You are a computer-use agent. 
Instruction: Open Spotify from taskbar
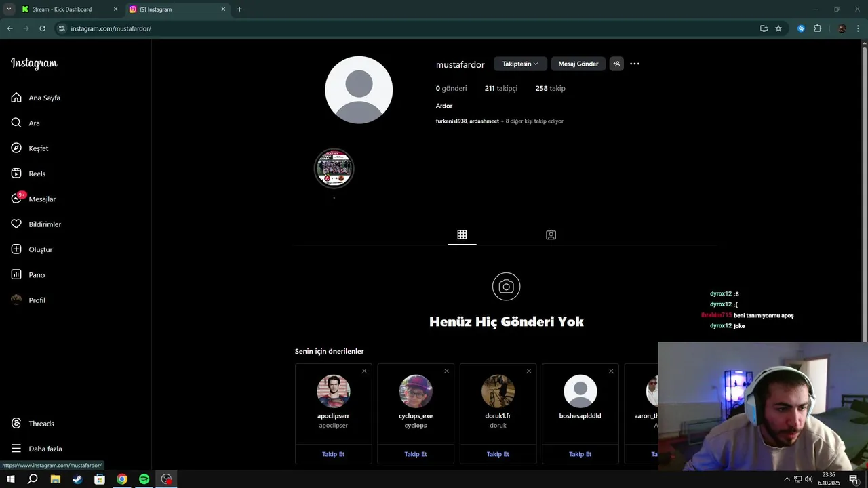[144, 479]
